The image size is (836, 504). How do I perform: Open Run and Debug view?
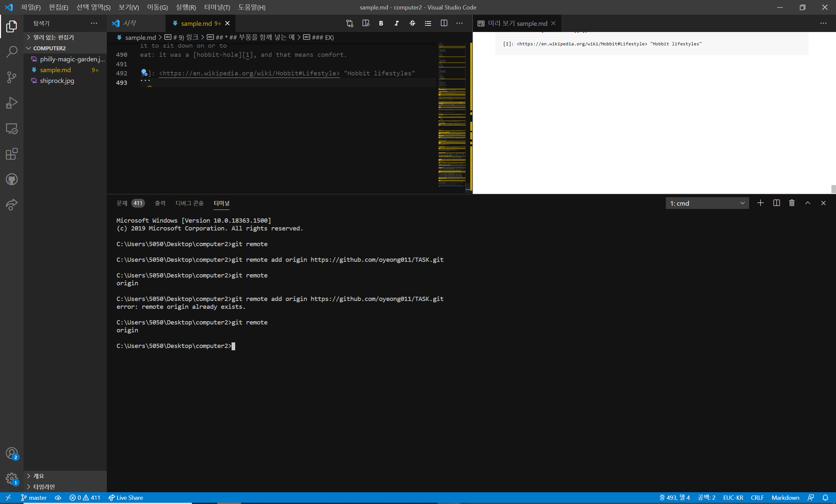click(x=11, y=103)
